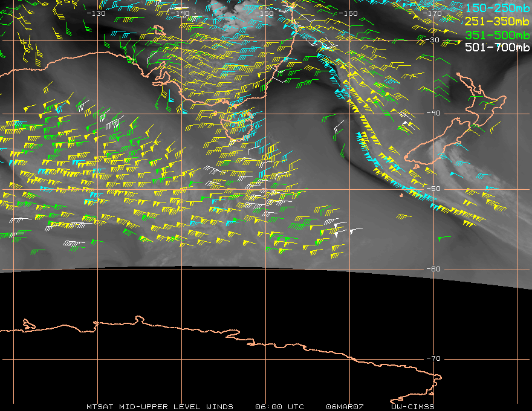Click Tasmania island outline on map

point(237,128)
